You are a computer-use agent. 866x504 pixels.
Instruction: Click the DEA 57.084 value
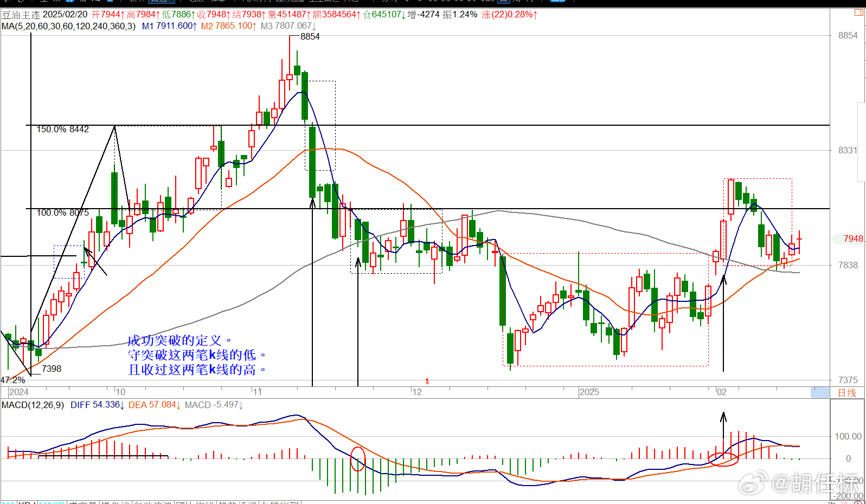[x=154, y=405]
